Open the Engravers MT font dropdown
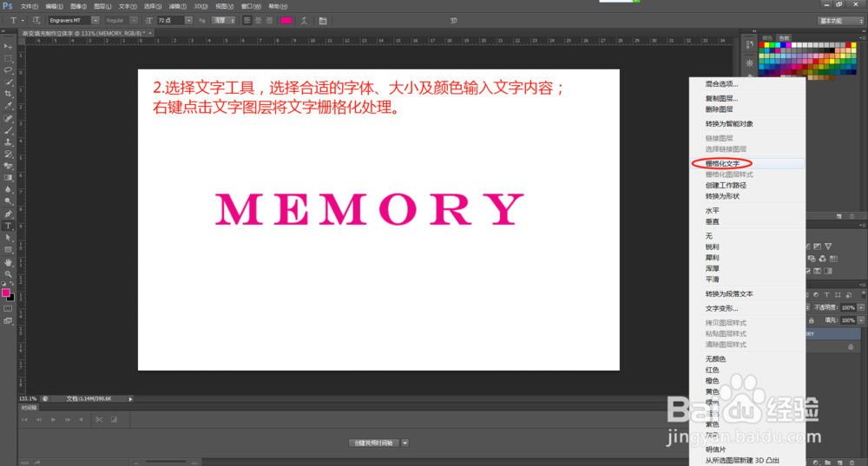 (95, 21)
